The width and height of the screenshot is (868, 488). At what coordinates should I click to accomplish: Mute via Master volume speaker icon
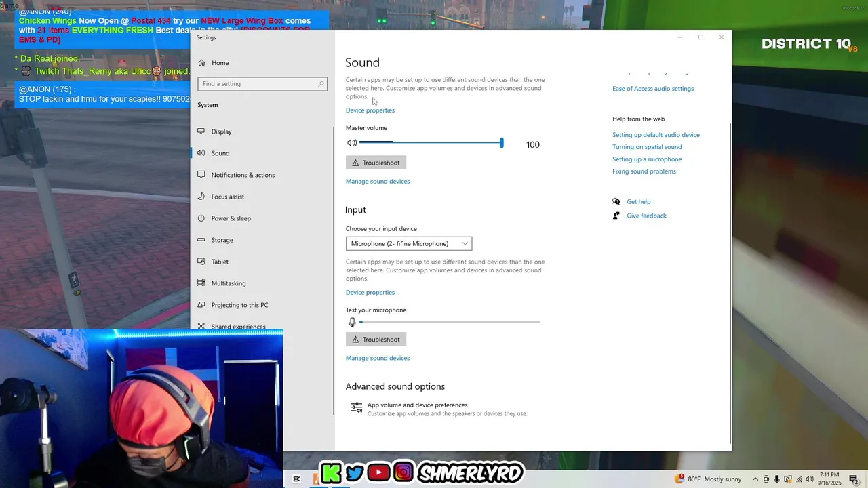pos(351,143)
